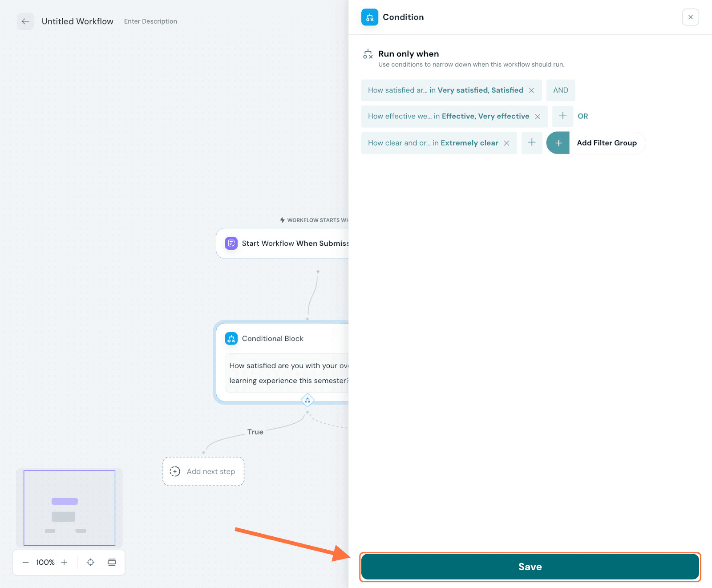712x588 pixels.
Task: Zoom in the workflow canvas
Action: 64,563
